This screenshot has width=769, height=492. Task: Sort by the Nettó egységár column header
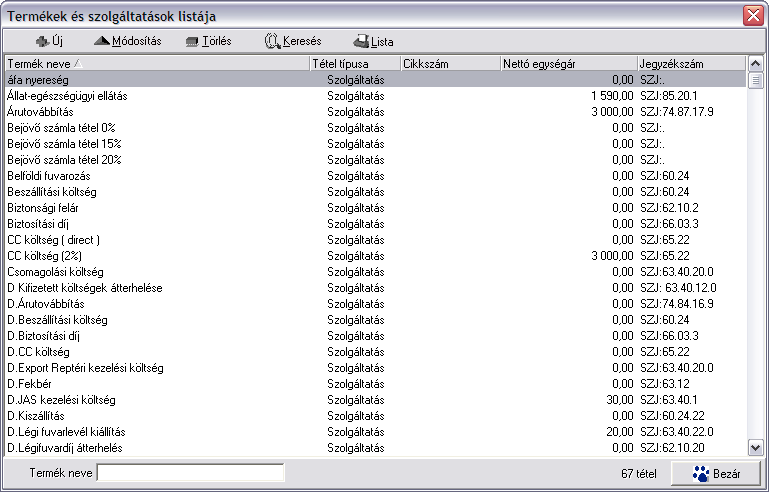click(569, 64)
